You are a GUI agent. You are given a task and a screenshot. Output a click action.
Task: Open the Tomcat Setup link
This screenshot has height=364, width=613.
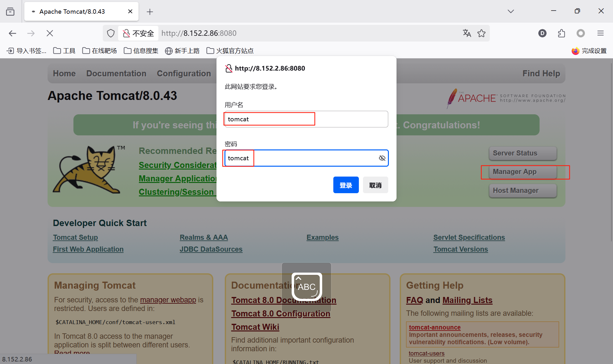(x=75, y=238)
